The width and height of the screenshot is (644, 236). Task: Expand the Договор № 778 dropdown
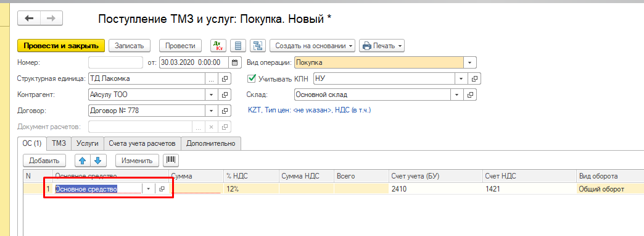pos(211,111)
